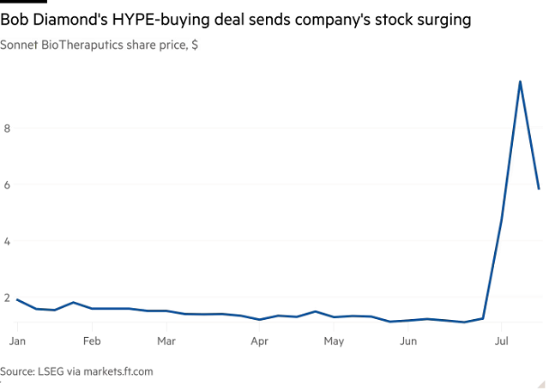Click the black bar above the headline
The image size is (549, 392).
23,2
